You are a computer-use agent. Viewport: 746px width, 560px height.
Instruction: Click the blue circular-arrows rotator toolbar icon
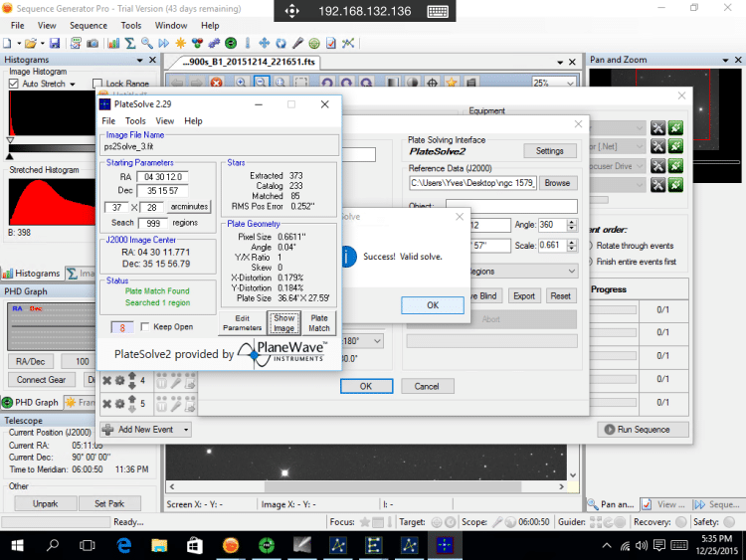click(x=281, y=44)
